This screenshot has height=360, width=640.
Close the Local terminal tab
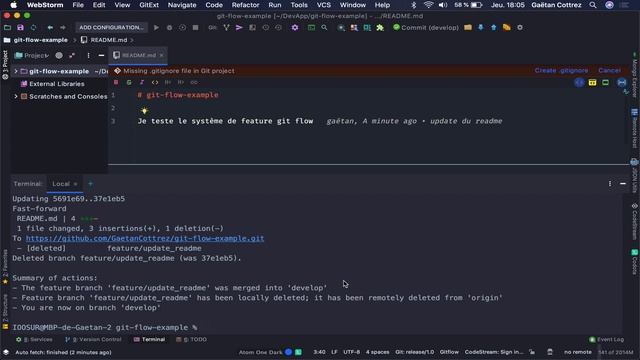click(75, 184)
